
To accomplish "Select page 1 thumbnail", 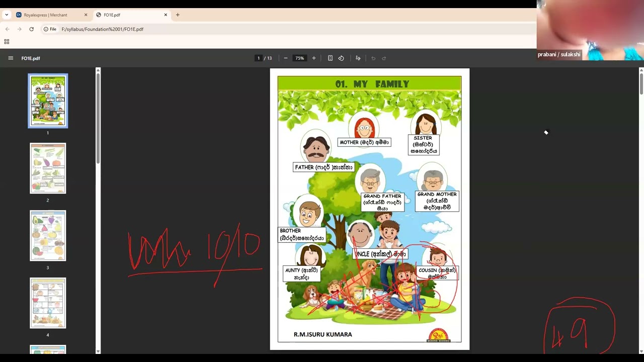I will (x=48, y=101).
